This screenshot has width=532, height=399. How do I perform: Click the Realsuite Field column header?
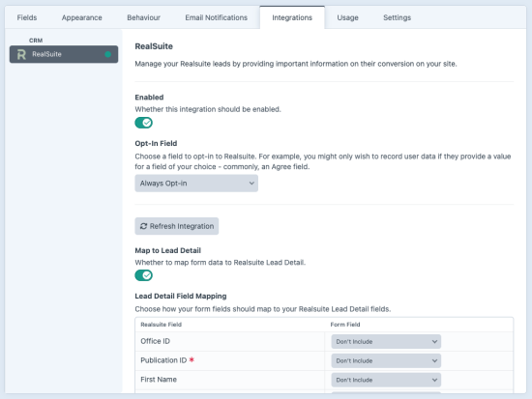tap(162, 325)
